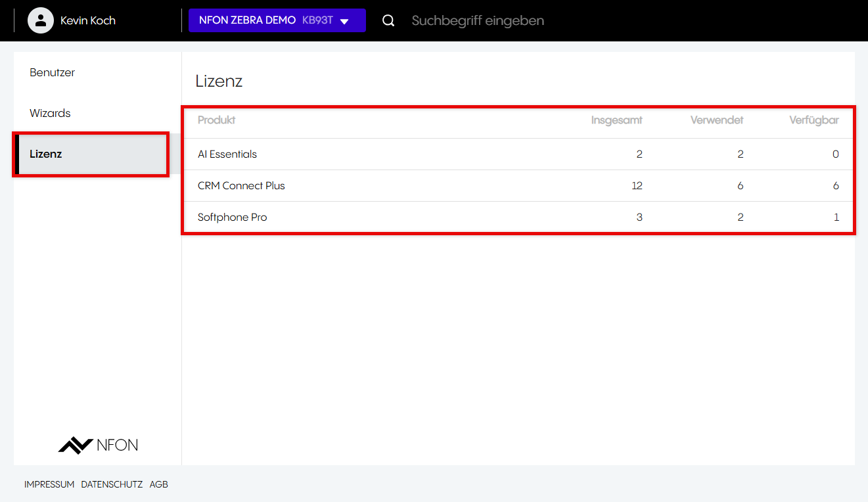Image resolution: width=868 pixels, height=502 pixels.
Task: Click the Verfügbar column header
Action: (x=814, y=120)
